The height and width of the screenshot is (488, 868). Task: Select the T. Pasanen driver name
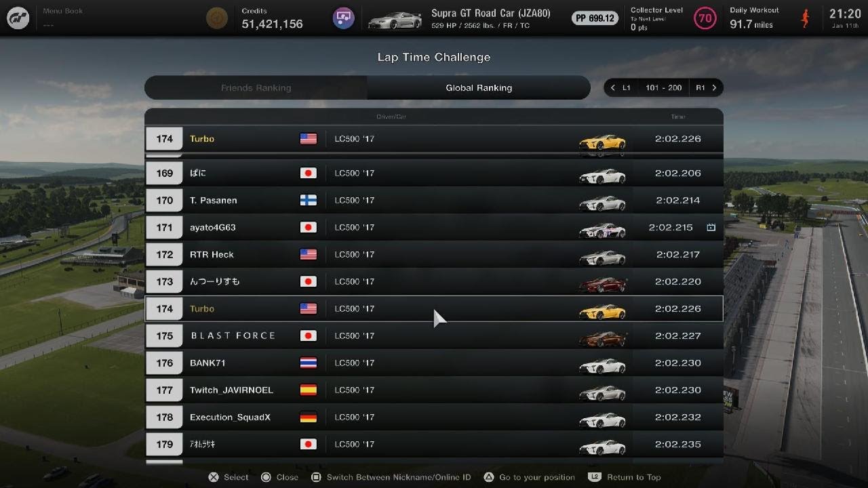(213, 200)
